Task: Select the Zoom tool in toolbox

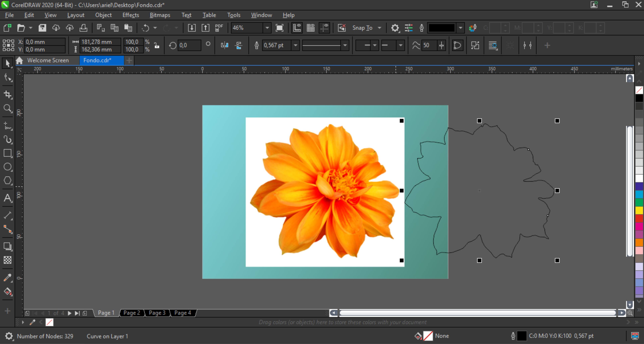Action: (8, 109)
